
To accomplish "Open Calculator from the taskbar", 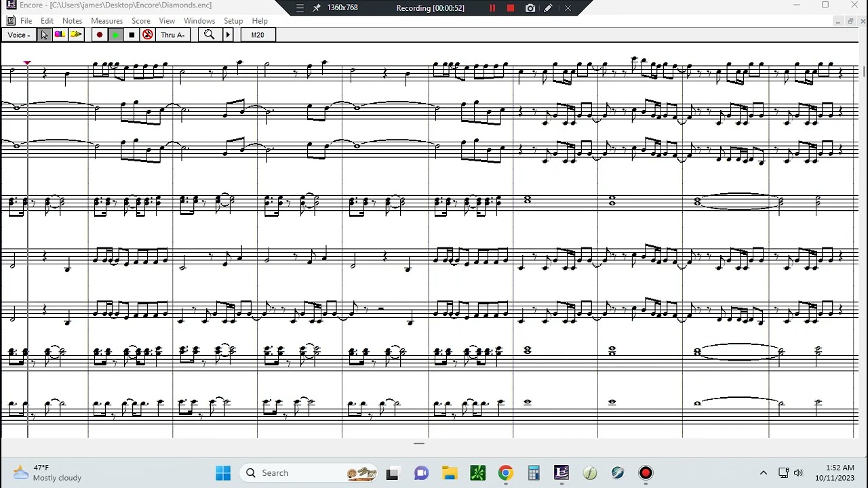I will (x=534, y=472).
